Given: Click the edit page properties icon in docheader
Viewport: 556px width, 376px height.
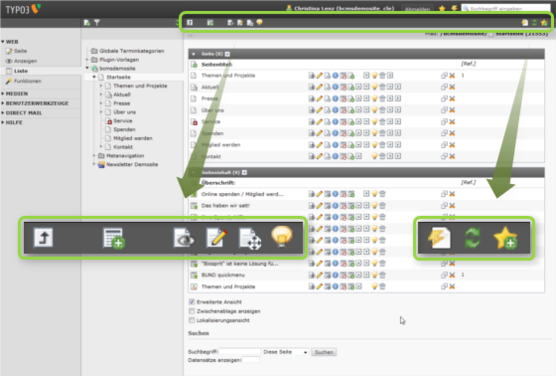Looking at the screenshot, I should (240, 23).
